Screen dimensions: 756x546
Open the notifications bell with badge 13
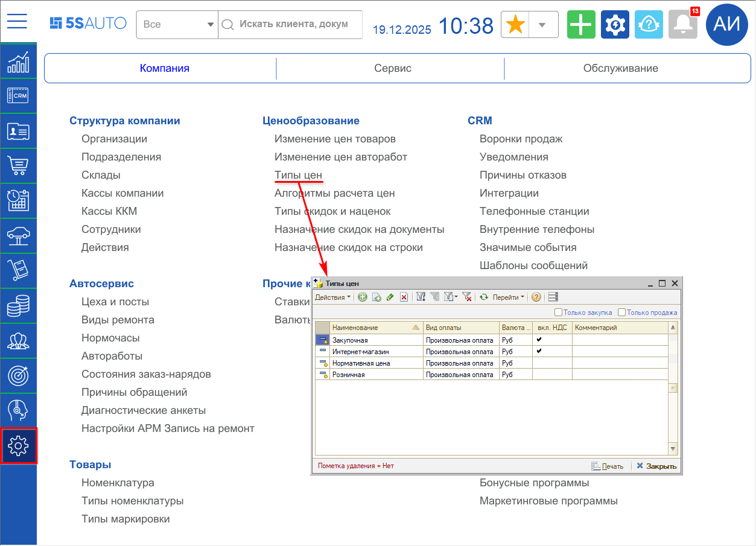click(x=683, y=25)
